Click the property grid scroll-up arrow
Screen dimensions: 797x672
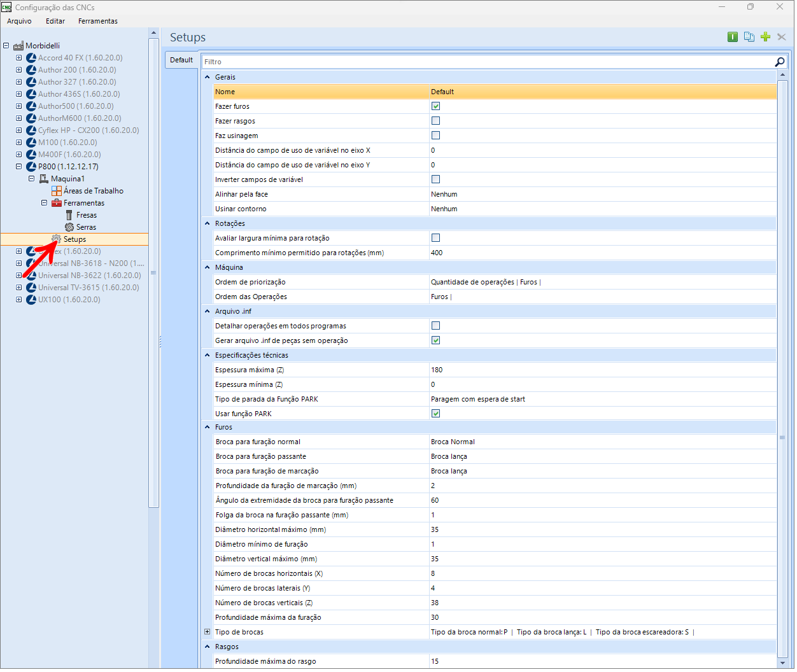782,75
